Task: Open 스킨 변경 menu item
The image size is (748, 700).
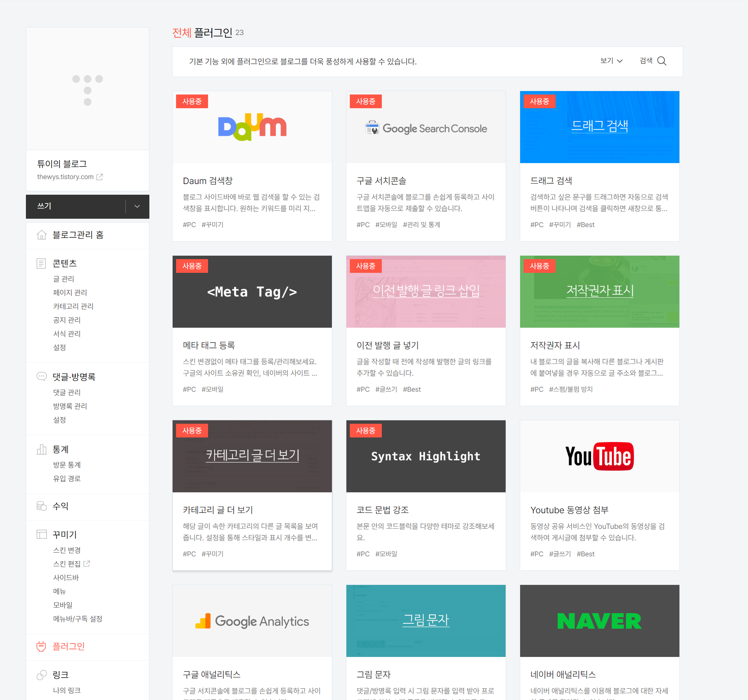Action: [x=67, y=550]
